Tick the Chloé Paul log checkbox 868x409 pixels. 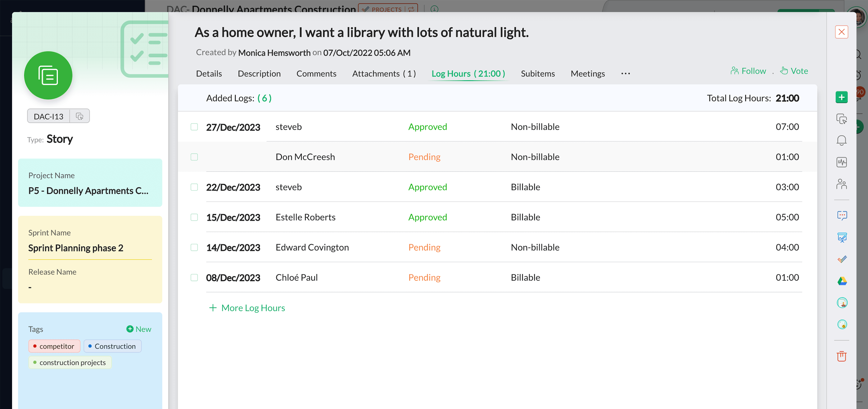(194, 278)
